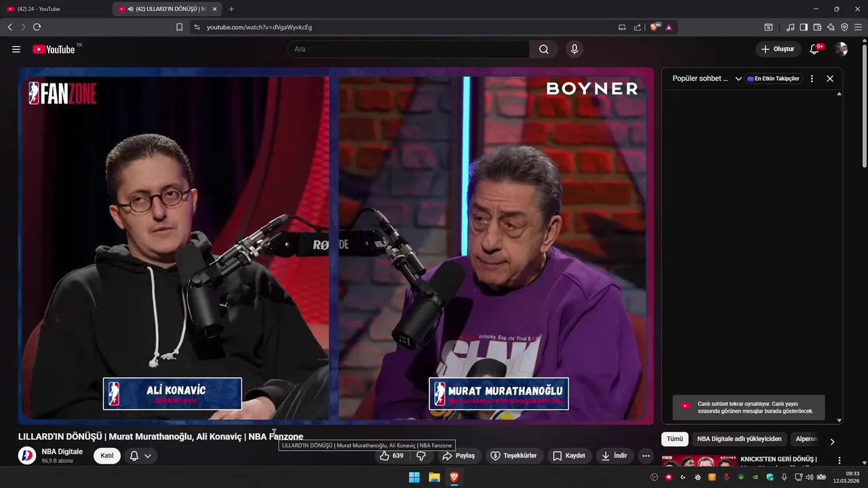
Task: Open the En Etkin Takipçiler chip
Action: (773, 79)
